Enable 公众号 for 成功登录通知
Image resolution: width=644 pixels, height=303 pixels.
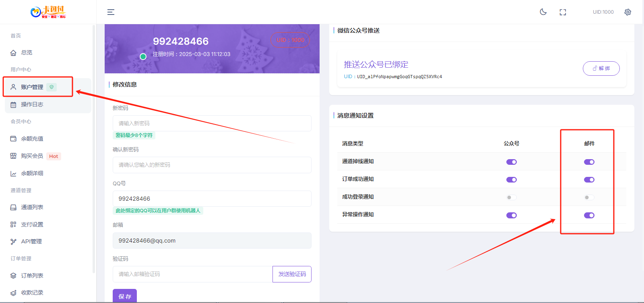click(x=512, y=197)
